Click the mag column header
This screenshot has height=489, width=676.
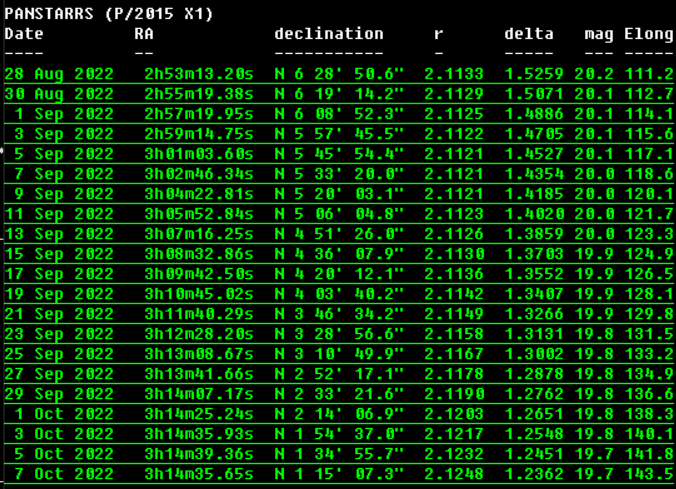[598, 34]
